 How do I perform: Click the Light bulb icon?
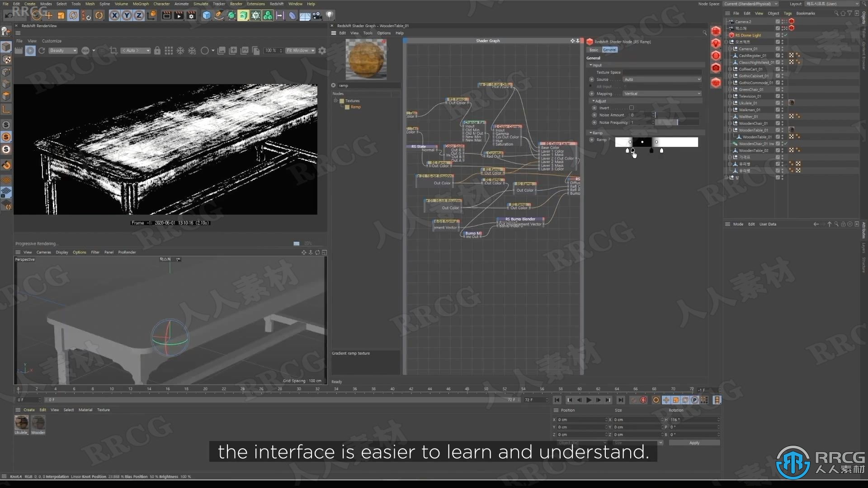click(x=330, y=16)
